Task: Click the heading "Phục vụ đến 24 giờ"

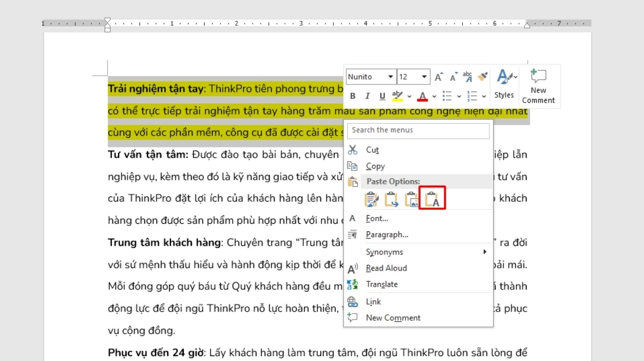Action: (x=156, y=353)
